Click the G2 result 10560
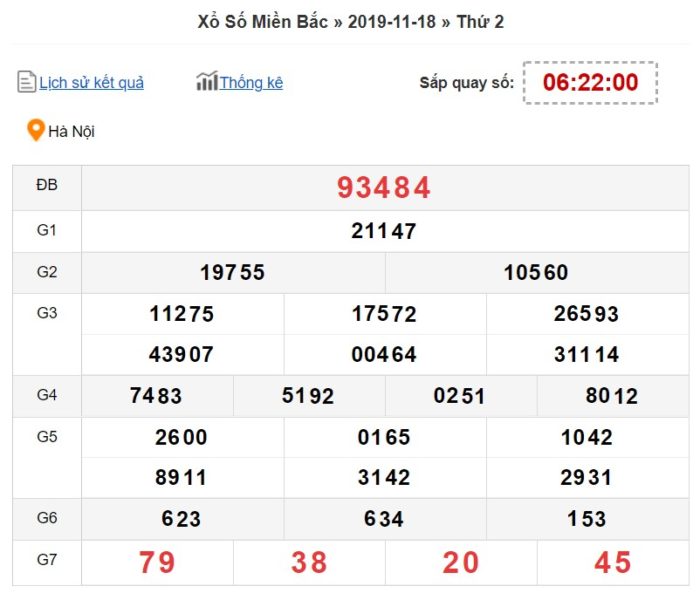The width and height of the screenshot is (700, 600). tap(536, 273)
